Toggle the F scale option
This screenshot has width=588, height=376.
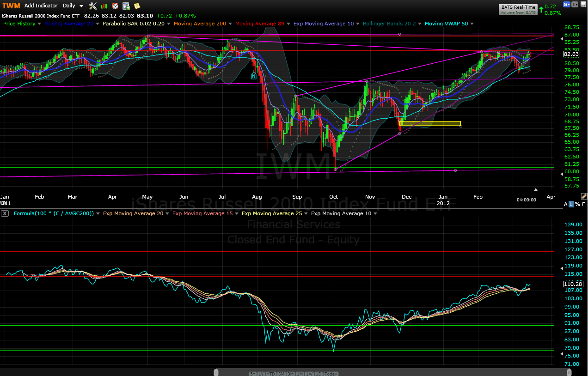click(583, 204)
